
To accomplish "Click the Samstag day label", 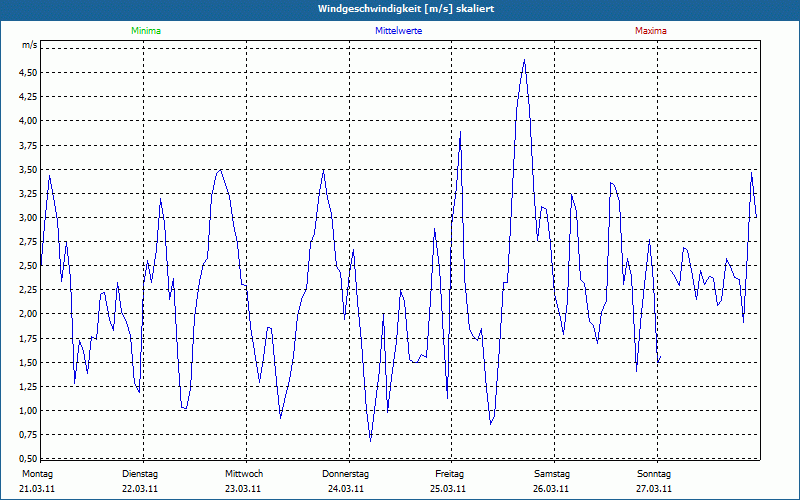I will 552,474.
